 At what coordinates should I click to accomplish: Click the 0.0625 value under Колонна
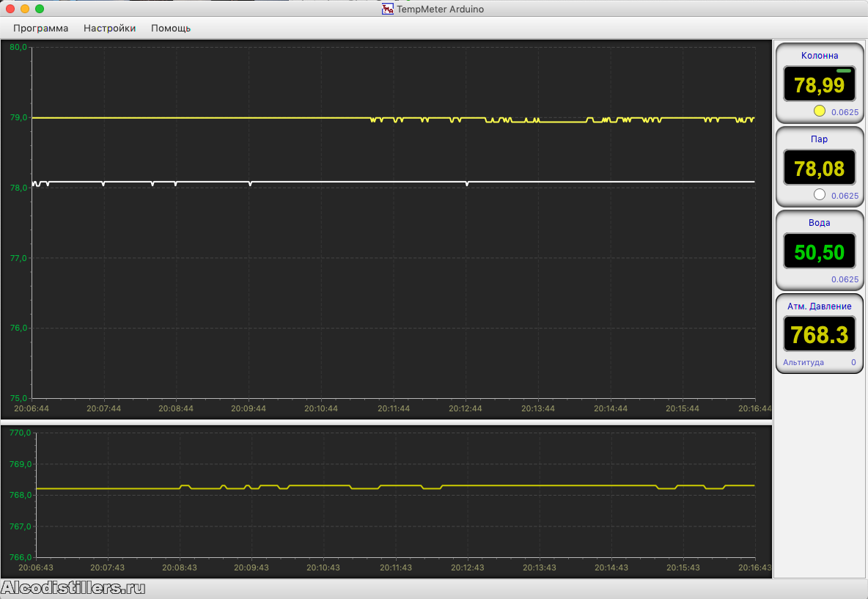tap(845, 112)
